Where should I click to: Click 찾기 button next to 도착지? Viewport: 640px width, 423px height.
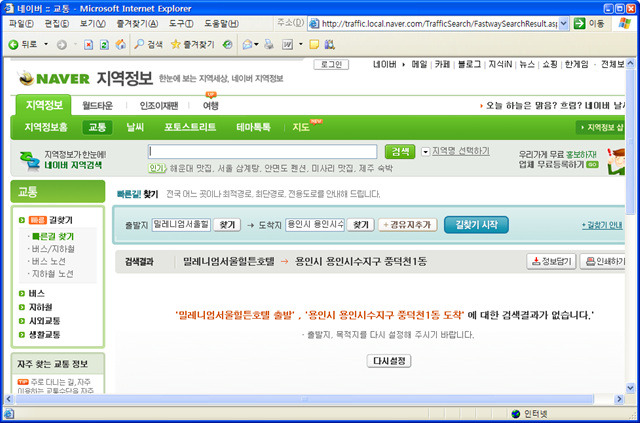(360, 225)
